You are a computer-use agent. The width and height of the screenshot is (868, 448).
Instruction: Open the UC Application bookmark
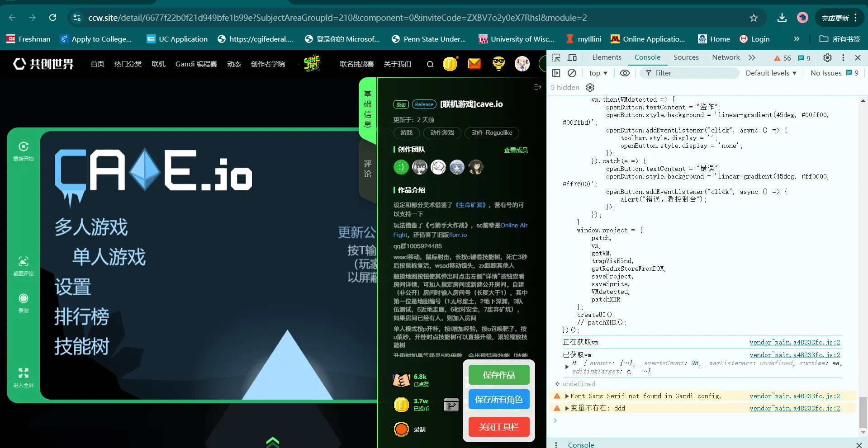click(177, 39)
